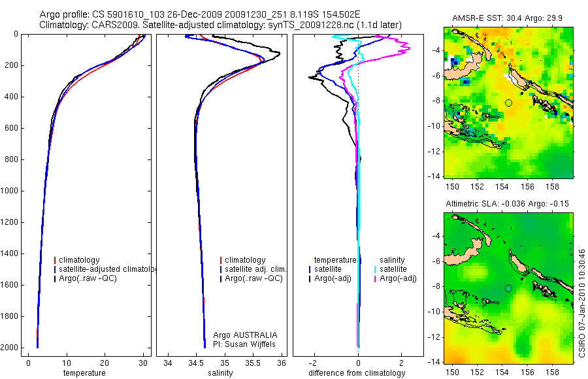Click the 600 depth tick label
588x379 pixels.
pos(12,128)
